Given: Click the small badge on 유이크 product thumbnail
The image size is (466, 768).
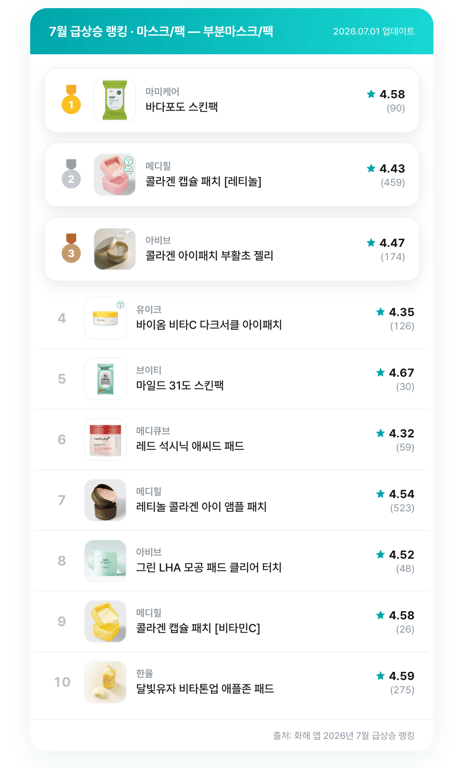Looking at the screenshot, I should pos(120,304).
